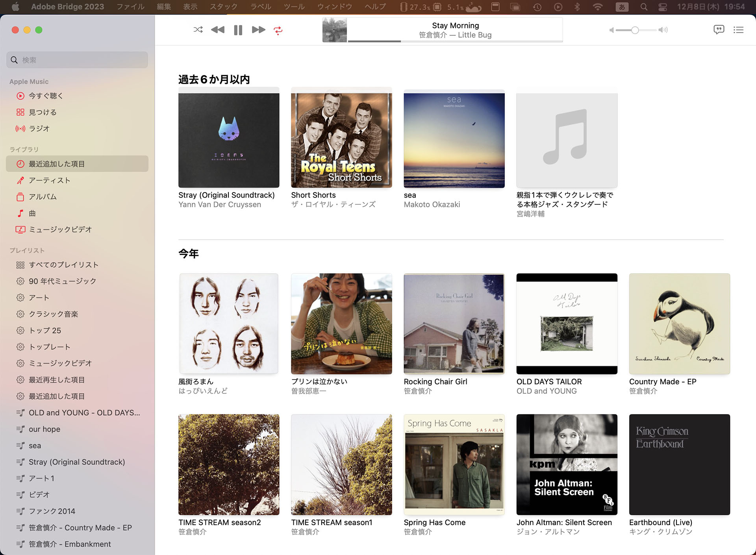
Task: Show the Up Next queue list
Action: [738, 30]
